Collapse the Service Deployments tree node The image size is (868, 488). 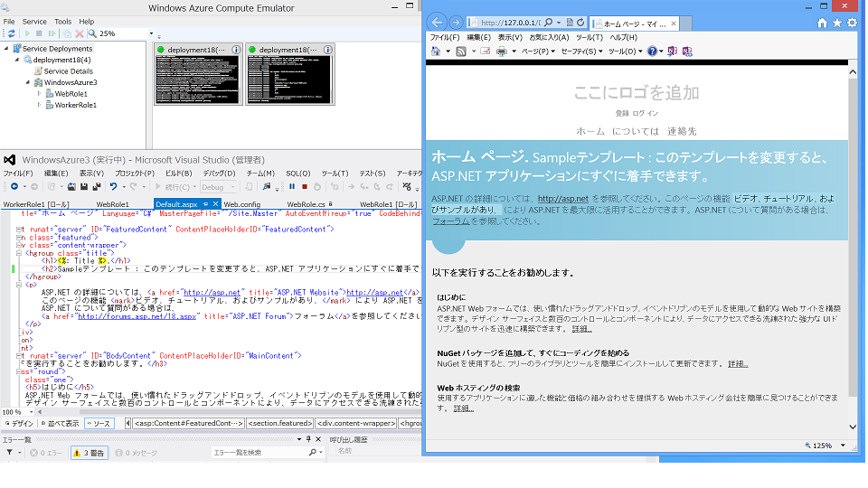coord(8,49)
